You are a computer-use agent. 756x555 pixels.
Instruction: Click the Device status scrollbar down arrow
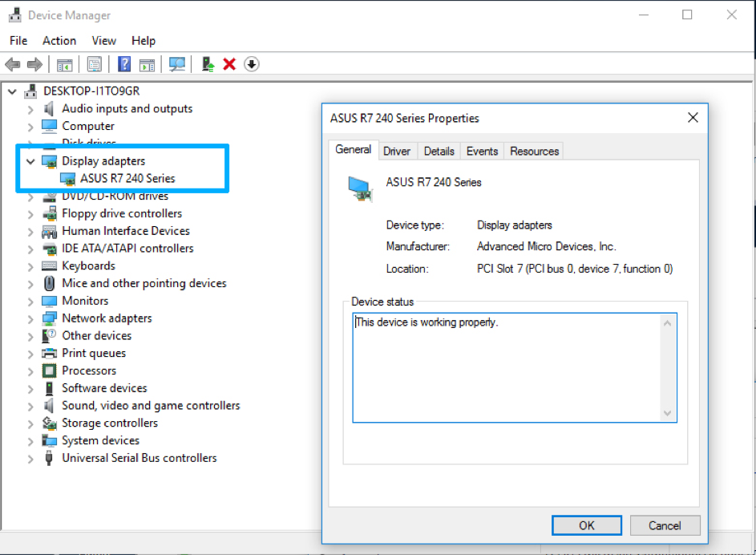667,413
